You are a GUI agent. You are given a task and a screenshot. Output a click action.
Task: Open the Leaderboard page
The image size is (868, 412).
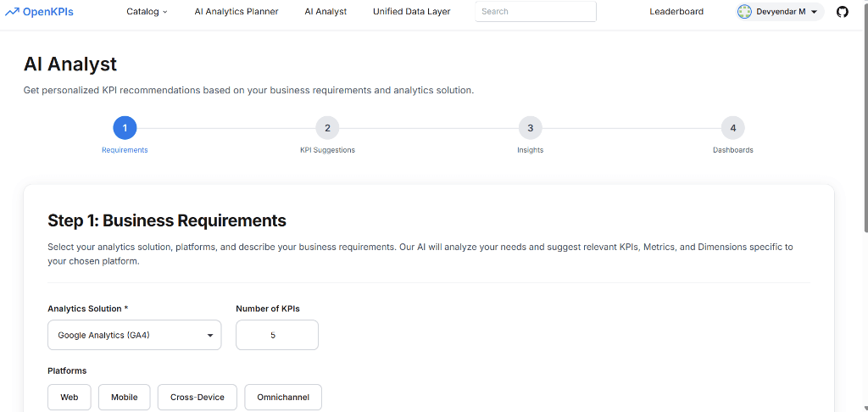click(676, 11)
